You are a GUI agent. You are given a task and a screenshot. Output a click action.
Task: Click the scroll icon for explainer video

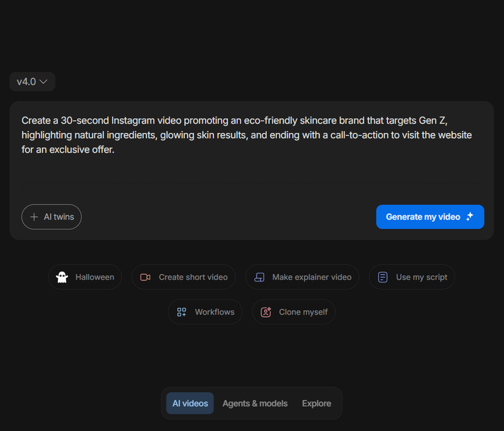(x=259, y=277)
